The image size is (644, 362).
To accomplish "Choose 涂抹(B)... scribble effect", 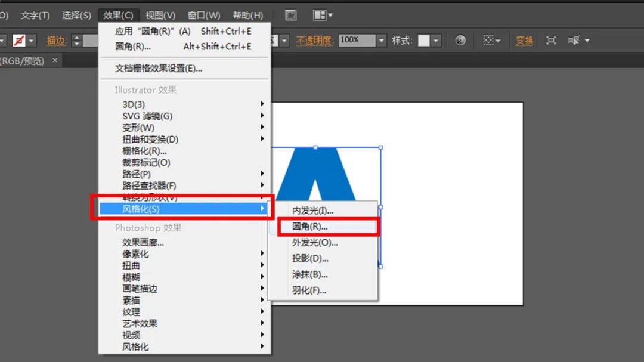I will coord(323,274).
